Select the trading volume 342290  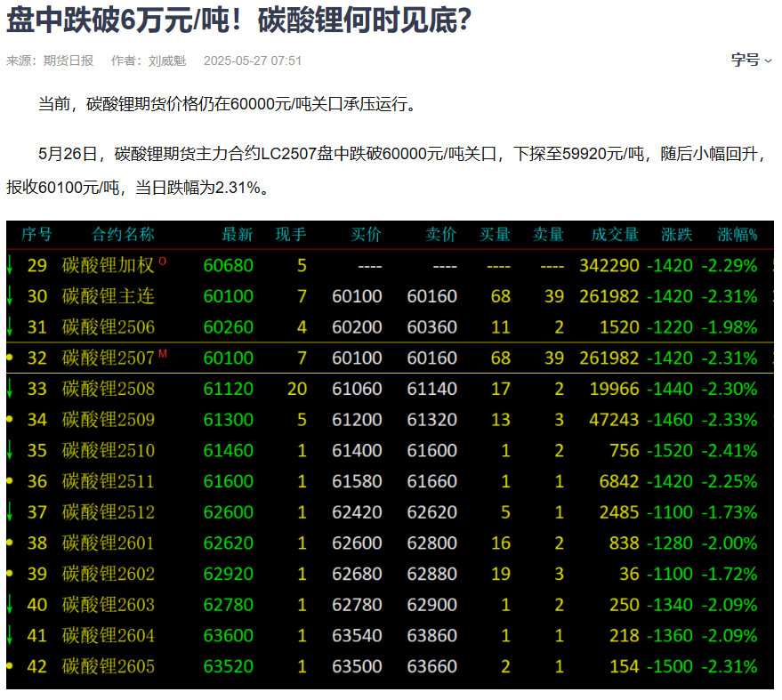click(609, 266)
